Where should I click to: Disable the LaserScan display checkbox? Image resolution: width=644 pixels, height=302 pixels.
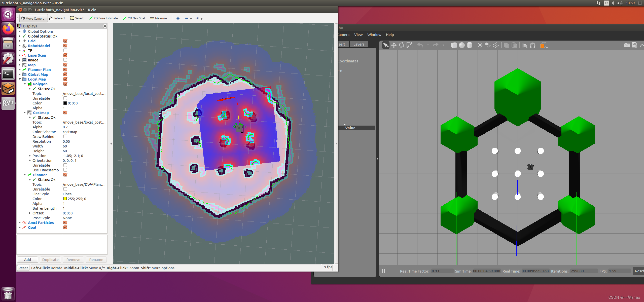(x=65, y=55)
